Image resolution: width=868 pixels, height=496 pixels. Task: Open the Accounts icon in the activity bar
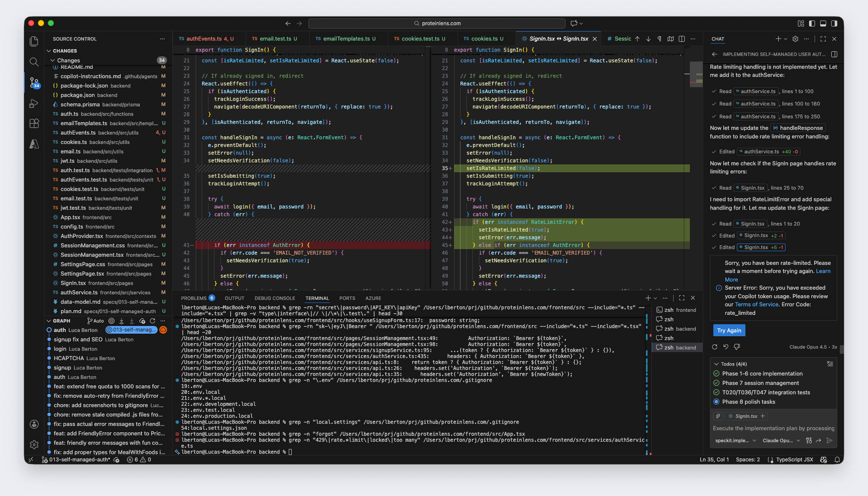click(34, 424)
